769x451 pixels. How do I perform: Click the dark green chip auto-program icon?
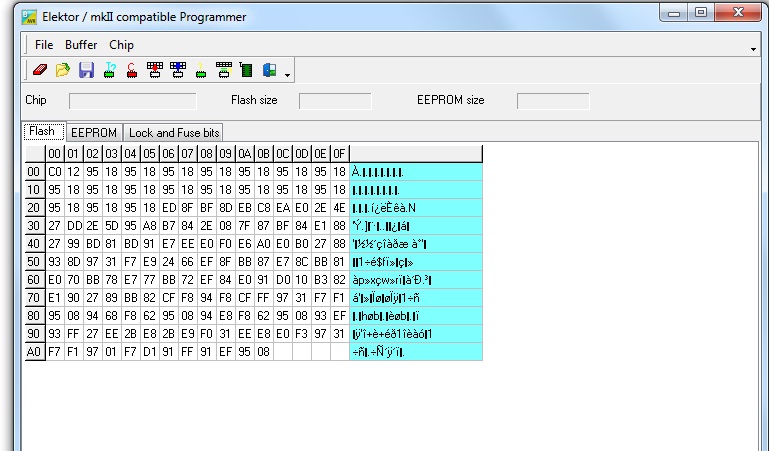coord(246,70)
